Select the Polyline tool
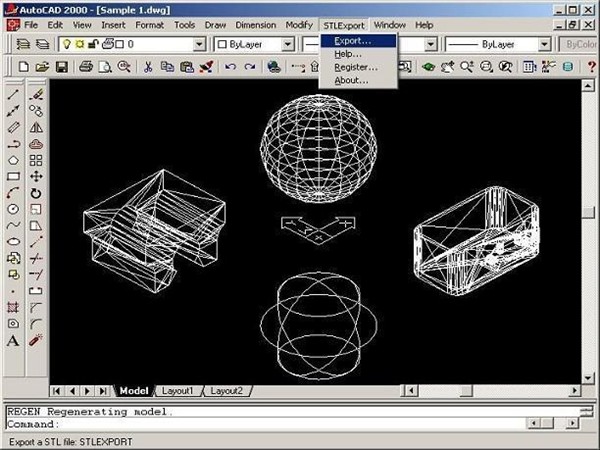The width and height of the screenshot is (600, 450). (13, 144)
